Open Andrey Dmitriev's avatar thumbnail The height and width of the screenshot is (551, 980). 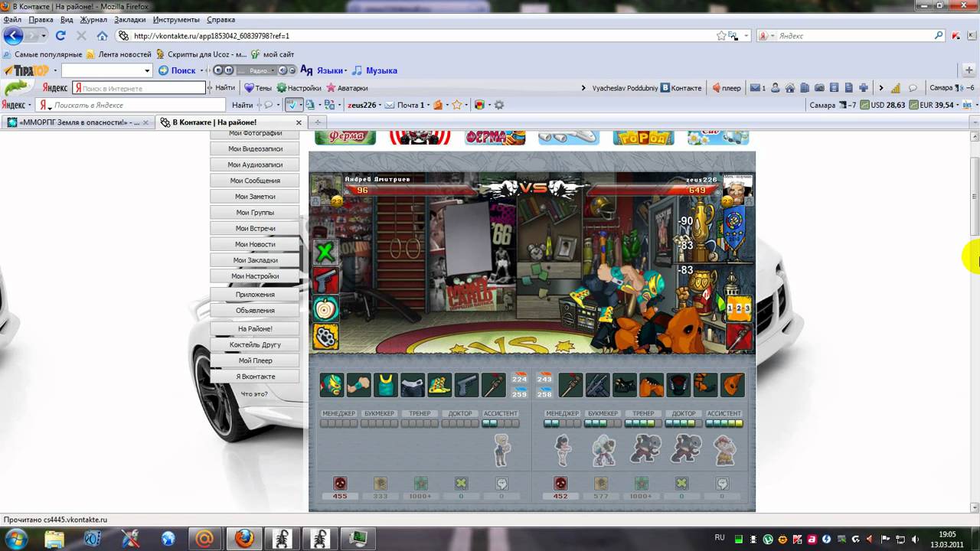pyautogui.click(x=326, y=189)
